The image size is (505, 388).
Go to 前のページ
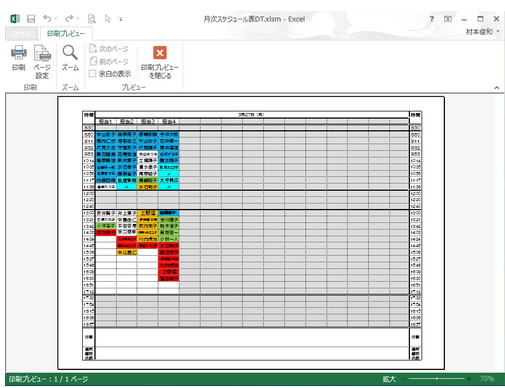click(x=109, y=61)
